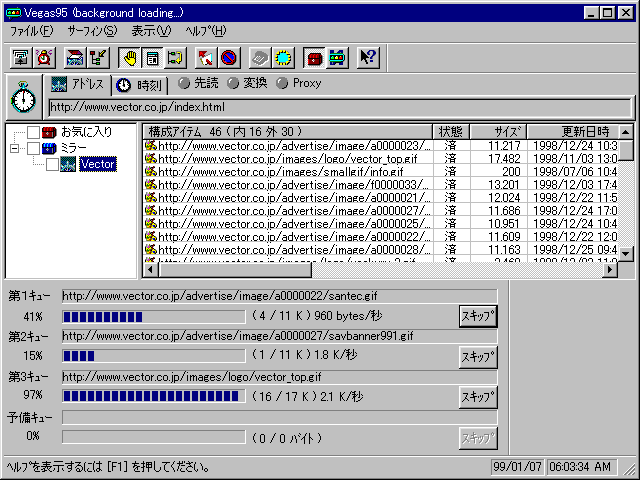Click the large stopwatch button
The height and width of the screenshot is (480, 640).
click(23, 97)
